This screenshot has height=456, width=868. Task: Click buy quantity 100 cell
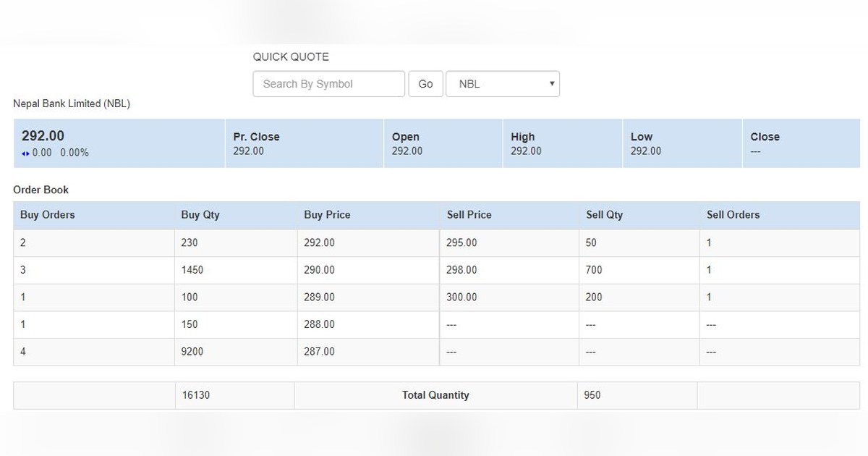[236, 297]
